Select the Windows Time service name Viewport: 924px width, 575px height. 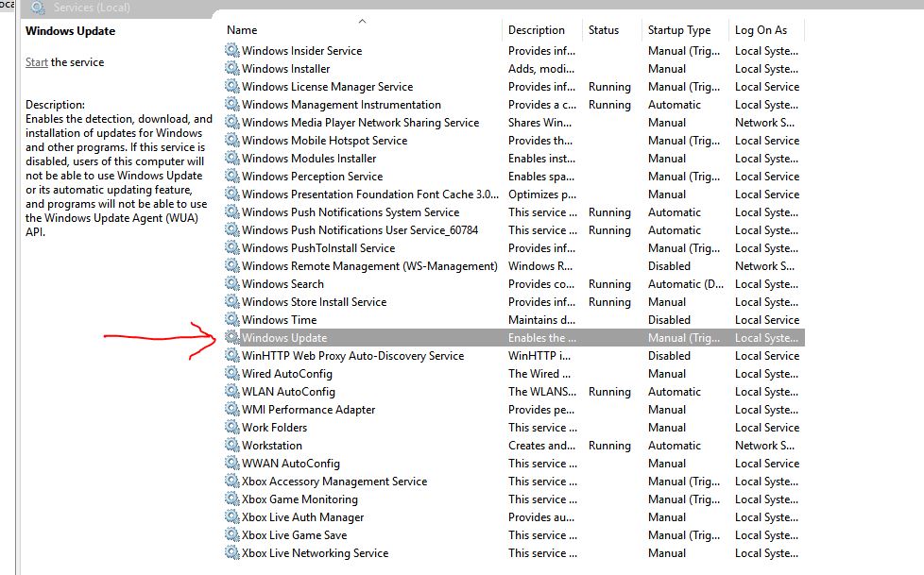[280, 319]
